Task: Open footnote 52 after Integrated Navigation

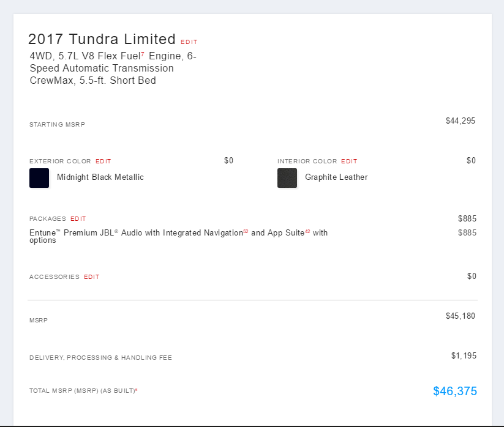Action: [x=246, y=231]
